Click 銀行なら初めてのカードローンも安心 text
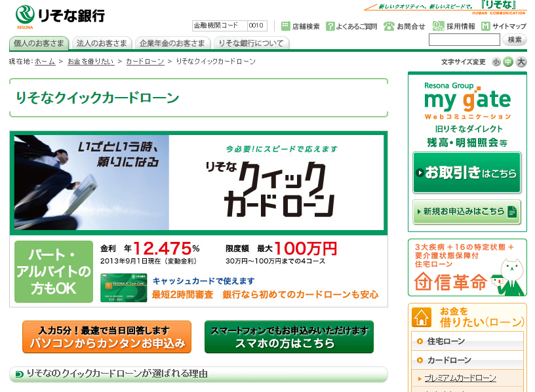This screenshot has height=392, width=535. pos(300,294)
